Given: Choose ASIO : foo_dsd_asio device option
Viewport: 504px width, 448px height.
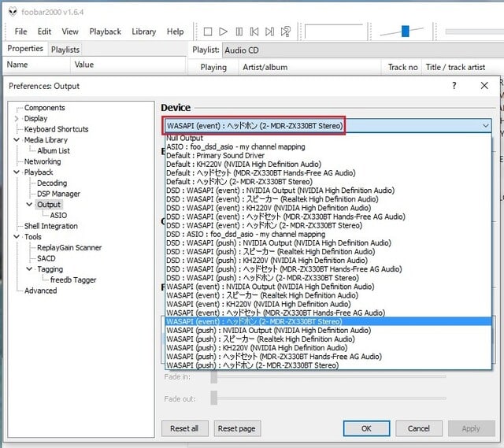Looking at the screenshot, I should click(x=328, y=147).
